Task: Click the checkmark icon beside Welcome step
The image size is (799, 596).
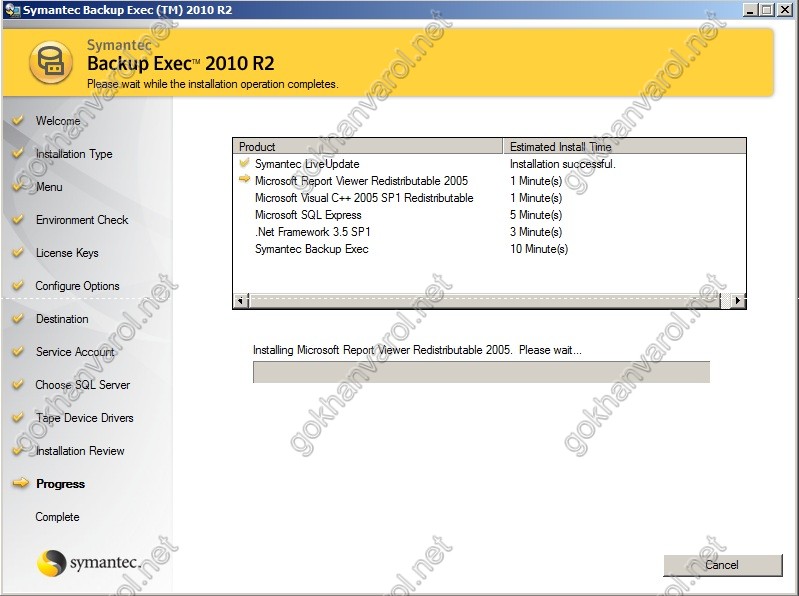Action: (x=17, y=121)
